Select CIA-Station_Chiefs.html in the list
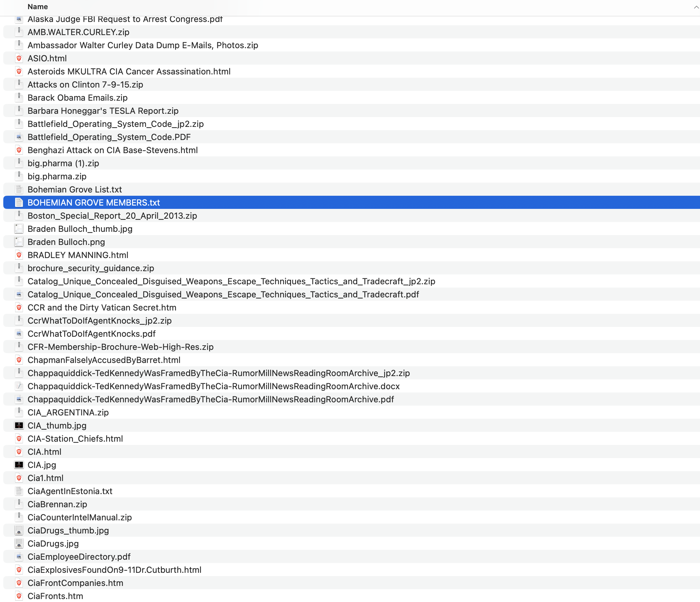Image resolution: width=700 pixels, height=602 pixels. pos(75,439)
